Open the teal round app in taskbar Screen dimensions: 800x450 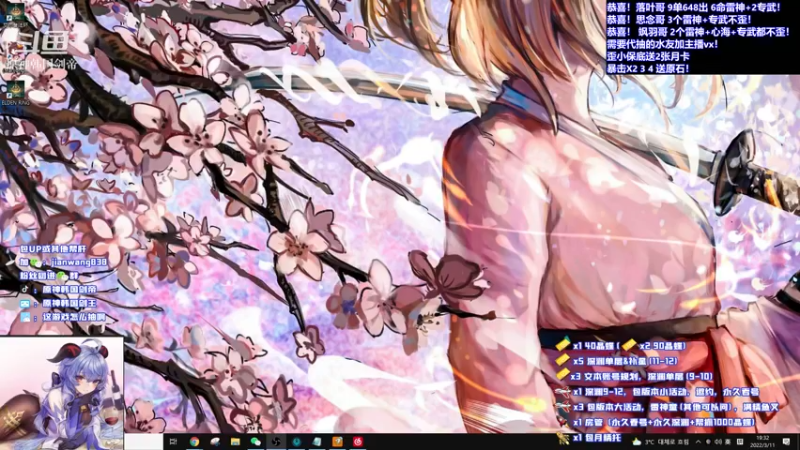click(x=296, y=442)
